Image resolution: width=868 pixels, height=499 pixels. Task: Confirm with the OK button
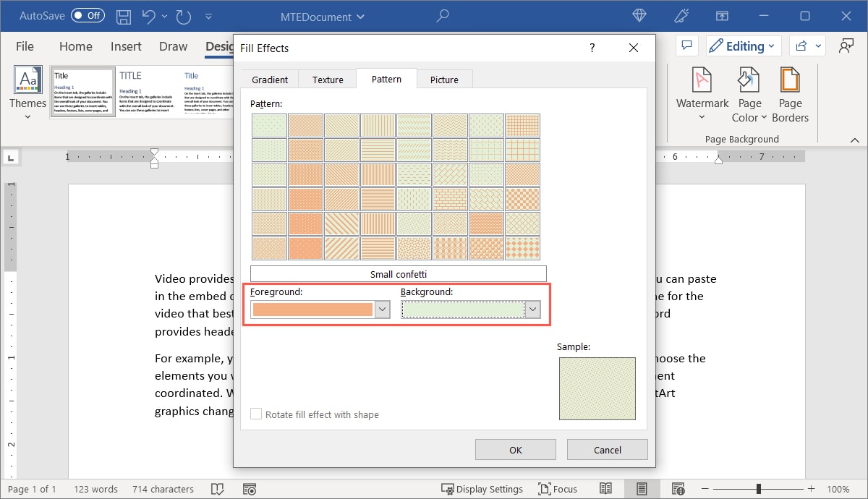pyautogui.click(x=515, y=449)
